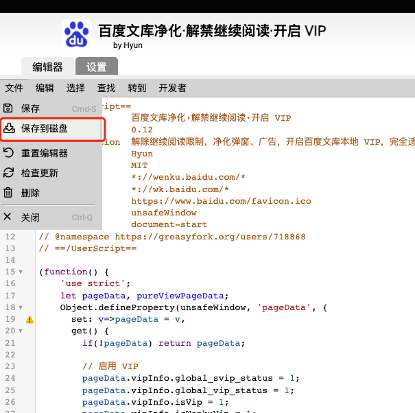Click the Baidu paw script logo
The width and height of the screenshot is (415, 413).
(x=77, y=34)
